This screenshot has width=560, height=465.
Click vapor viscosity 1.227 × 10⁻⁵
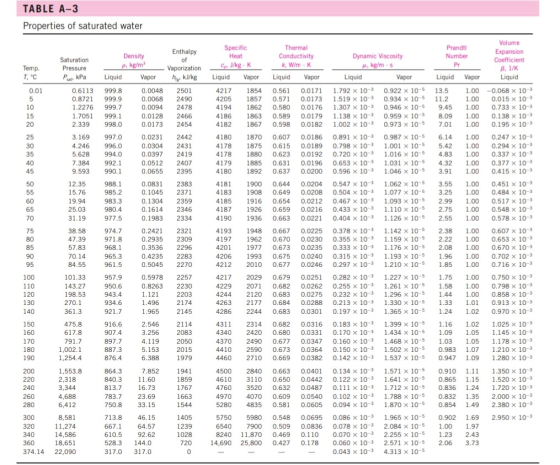pos(405,278)
